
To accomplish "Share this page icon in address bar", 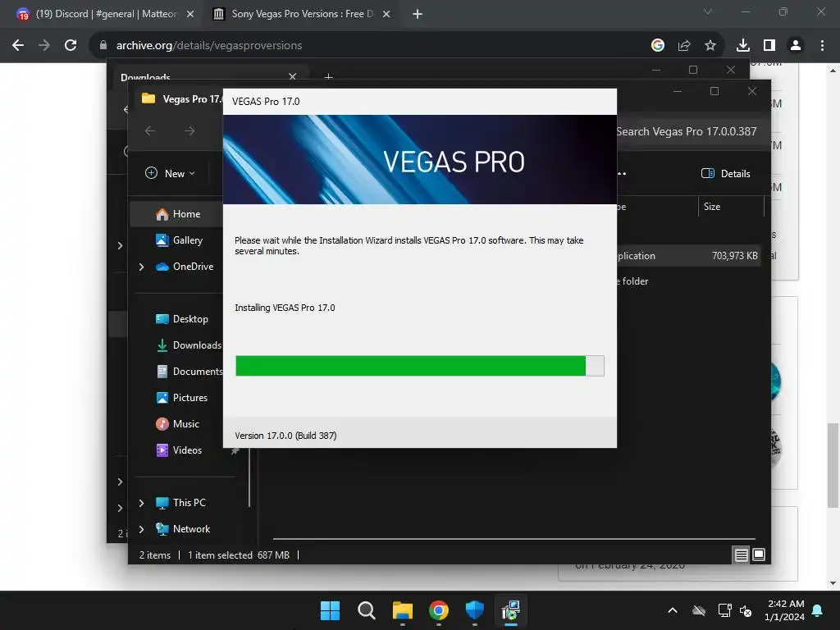I will point(683,46).
